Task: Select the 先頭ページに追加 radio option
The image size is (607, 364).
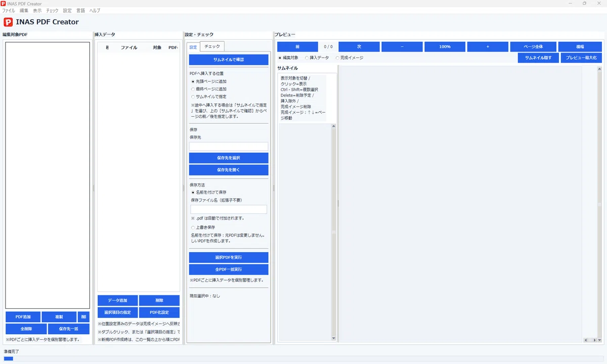Action: pos(193,81)
